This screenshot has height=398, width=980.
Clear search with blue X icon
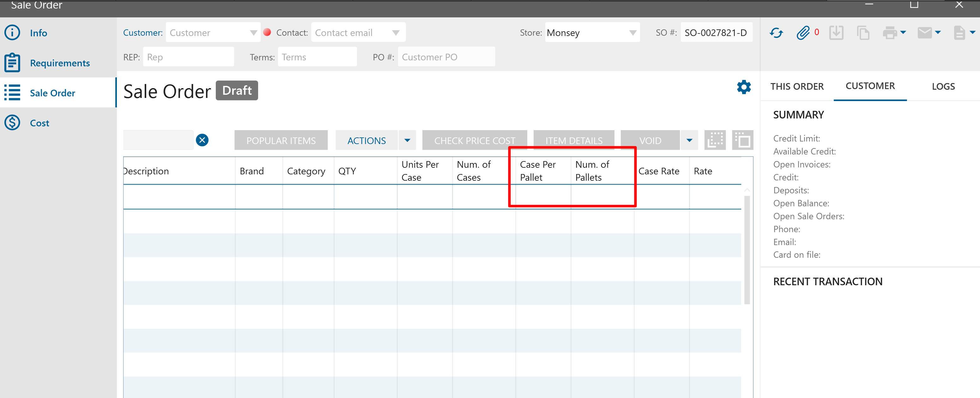(x=202, y=140)
